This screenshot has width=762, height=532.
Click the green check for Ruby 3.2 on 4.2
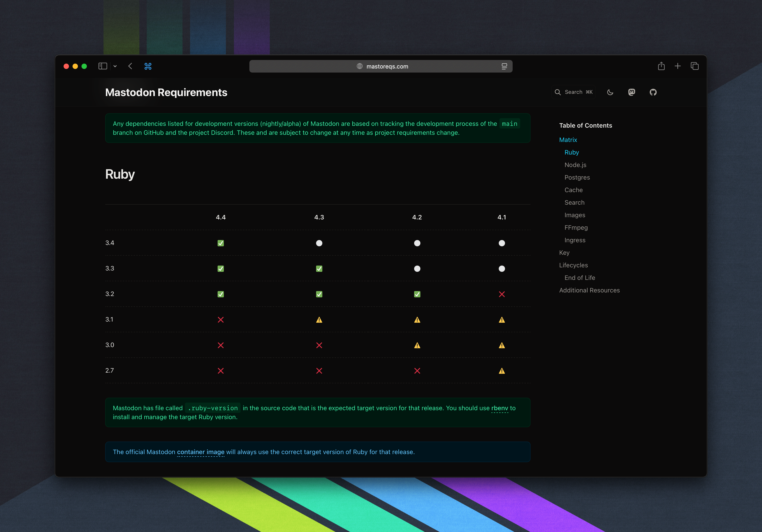[417, 294]
